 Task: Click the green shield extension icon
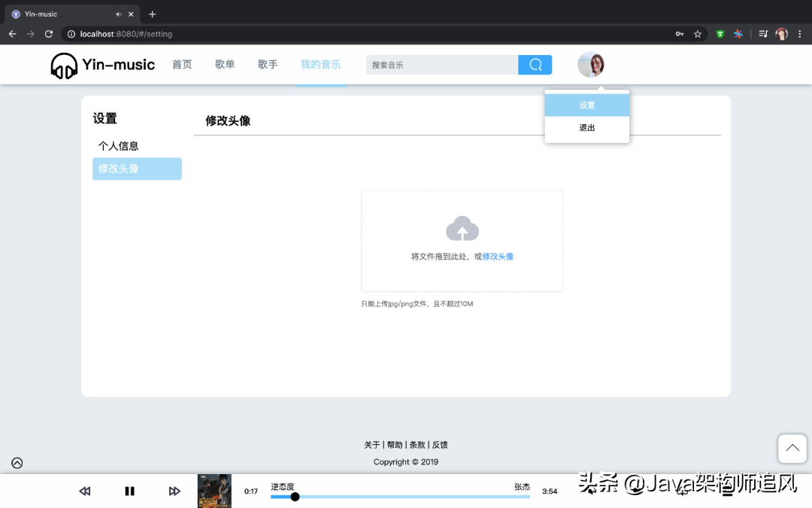pos(720,34)
